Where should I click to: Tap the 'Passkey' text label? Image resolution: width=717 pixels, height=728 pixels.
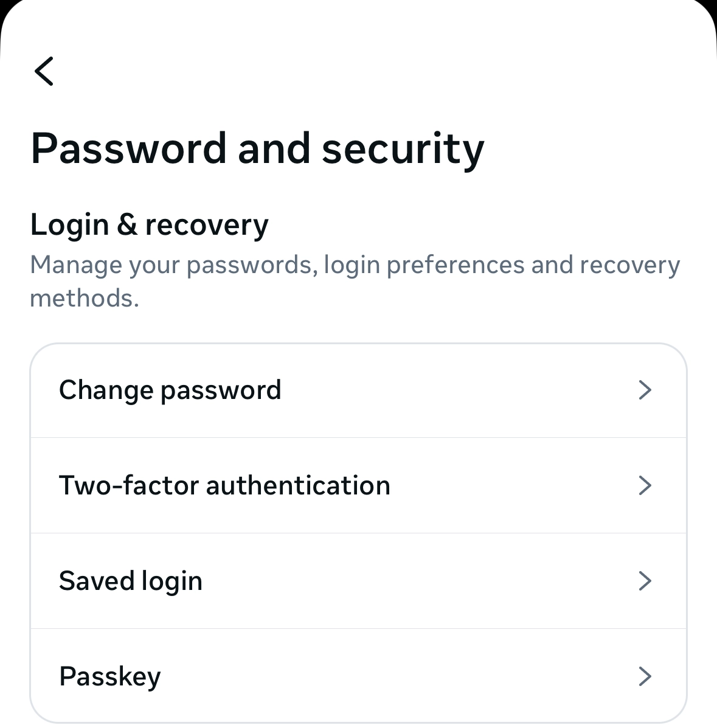pos(110,676)
